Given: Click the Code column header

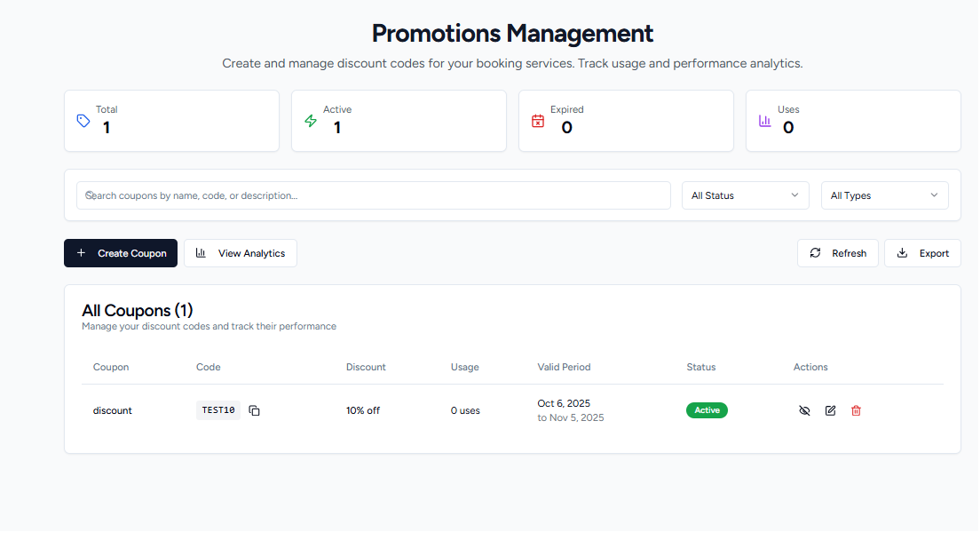Looking at the screenshot, I should [209, 367].
